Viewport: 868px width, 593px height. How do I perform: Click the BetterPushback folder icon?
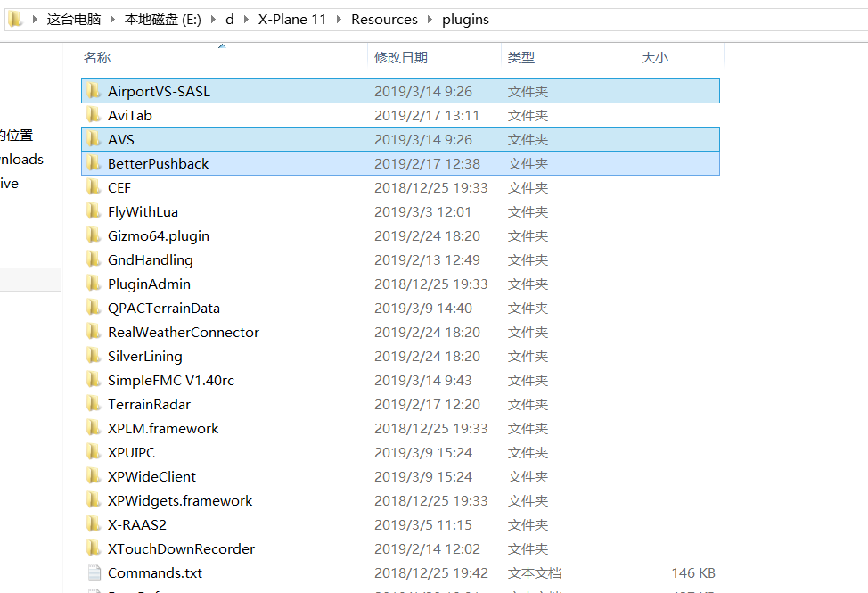click(94, 163)
